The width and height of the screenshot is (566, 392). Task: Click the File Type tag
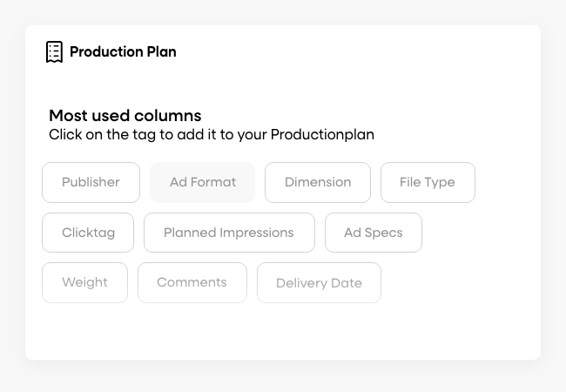tap(428, 182)
